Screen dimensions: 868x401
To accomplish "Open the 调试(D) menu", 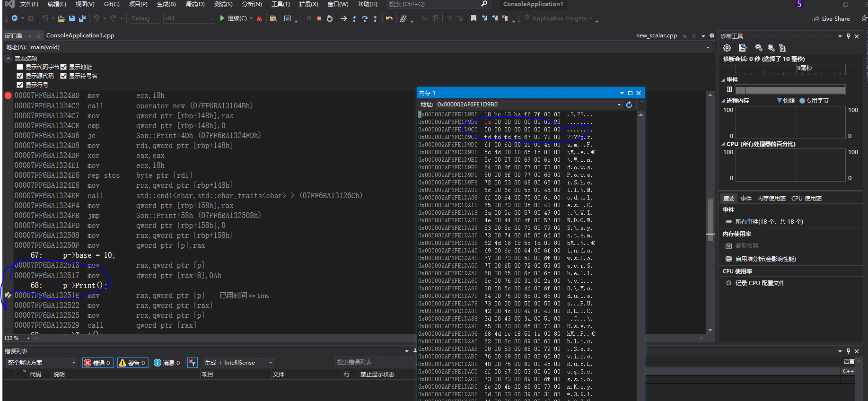I will pyautogui.click(x=195, y=4).
